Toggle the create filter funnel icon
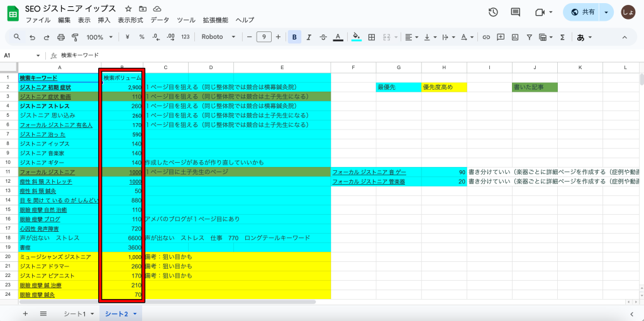The height and width of the screenshot is (321, 644). 529,37
